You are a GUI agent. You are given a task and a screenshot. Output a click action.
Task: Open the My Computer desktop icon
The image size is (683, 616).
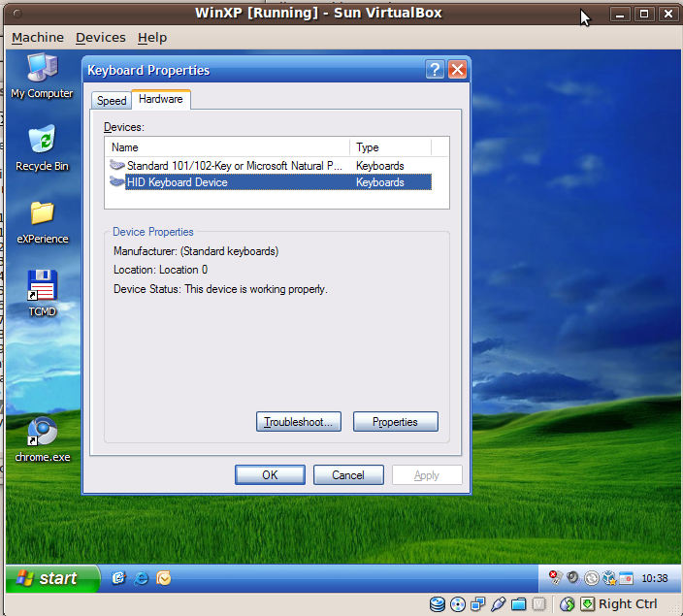click(43, 76)
